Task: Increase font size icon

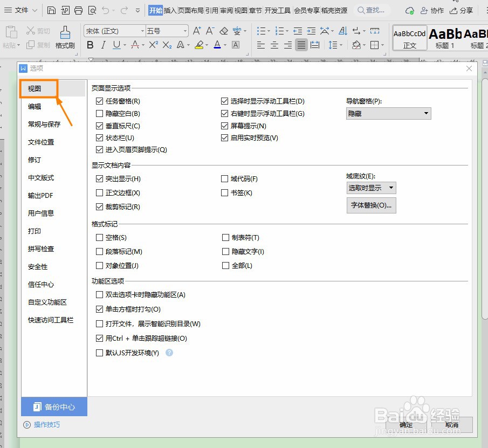Action: (x=197, y=31)
